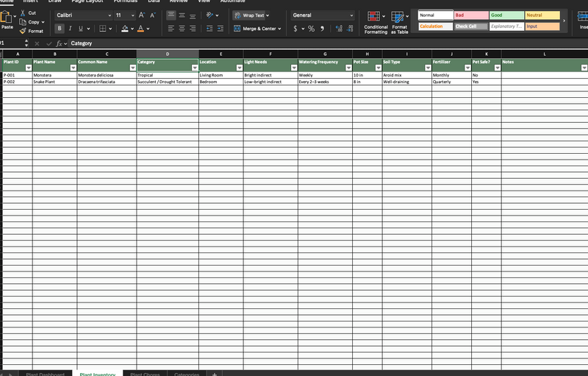Apply fill color with paint bucket
Viewport: 588px width, 376px height.
coord(125,29)
